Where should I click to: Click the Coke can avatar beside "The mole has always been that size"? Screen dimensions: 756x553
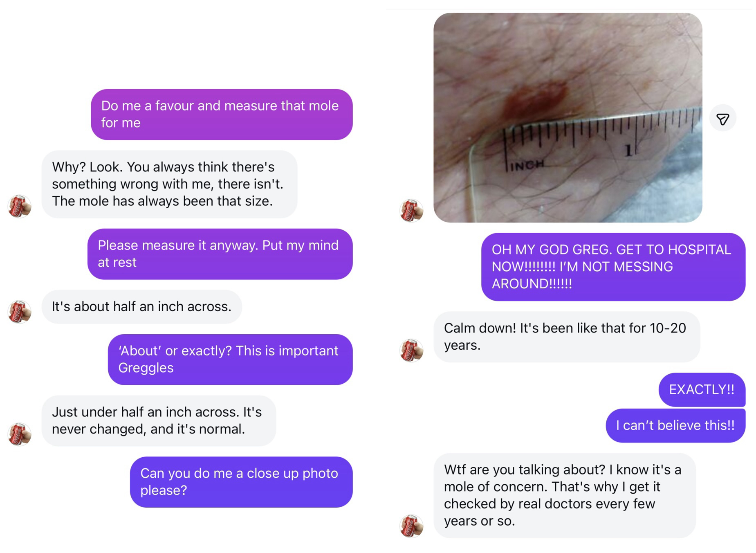[20, 206]
